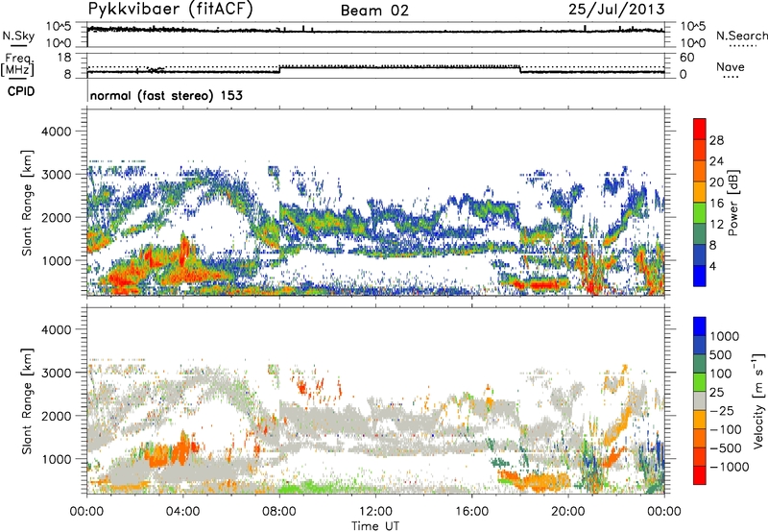Click the date '25/Jul/2013'
This screenshot has width=768, height=532.
(616, 10)
